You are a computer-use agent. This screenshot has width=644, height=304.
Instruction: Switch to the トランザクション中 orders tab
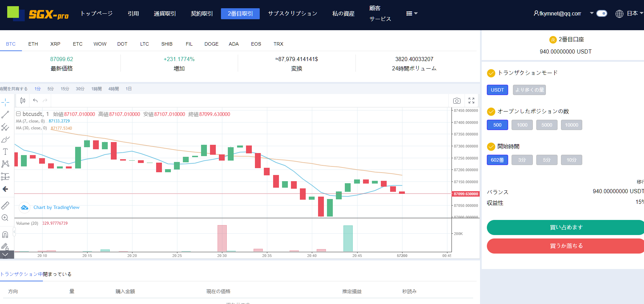coord(22,274)
